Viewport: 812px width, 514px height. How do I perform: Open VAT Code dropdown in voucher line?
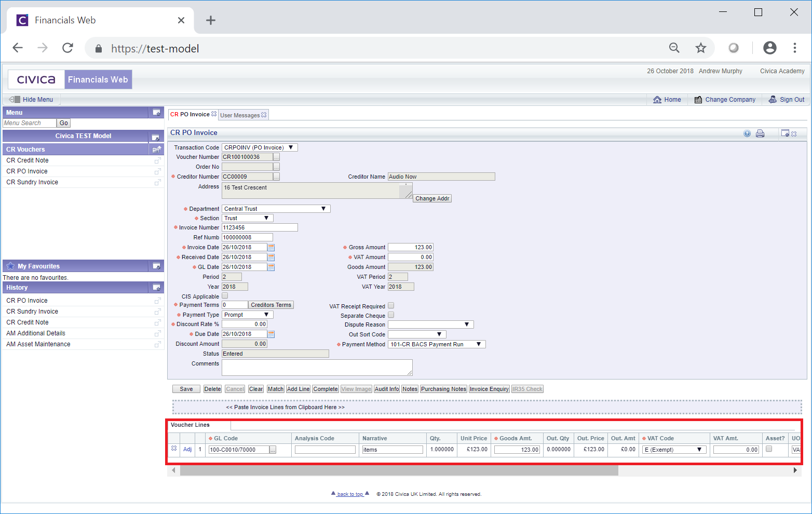coord(674,450)
